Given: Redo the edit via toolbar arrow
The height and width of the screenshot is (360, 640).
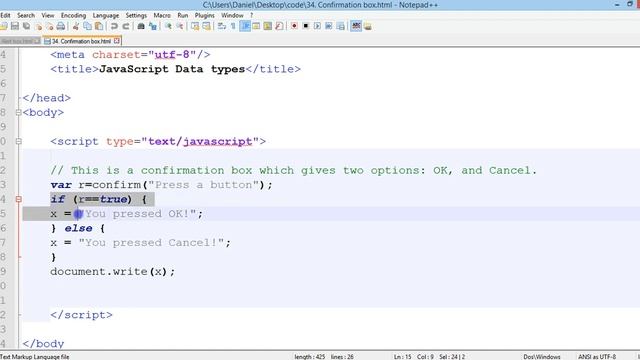Looking at the screenshot, I should click(126, 26).
